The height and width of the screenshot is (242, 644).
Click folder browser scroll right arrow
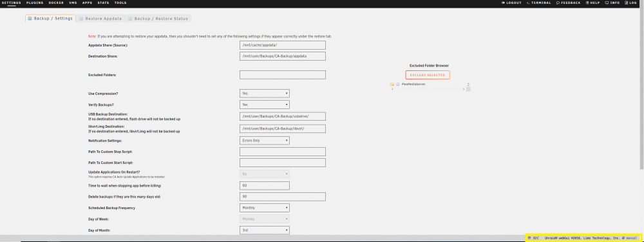pyautogui.click(x=464, y=89)
